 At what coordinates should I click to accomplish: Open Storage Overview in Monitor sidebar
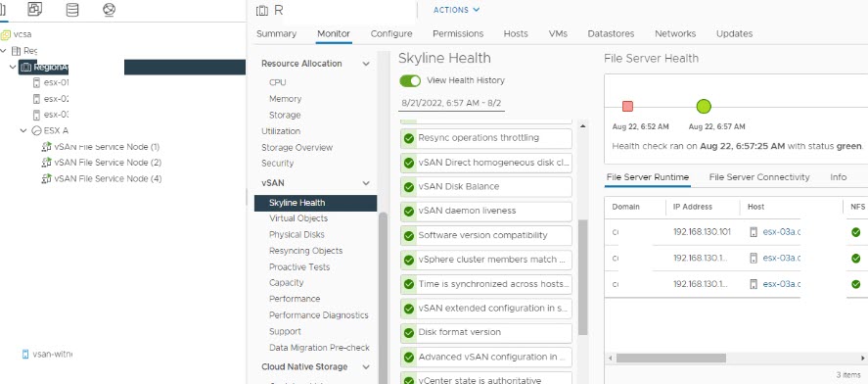click(297, 148)
